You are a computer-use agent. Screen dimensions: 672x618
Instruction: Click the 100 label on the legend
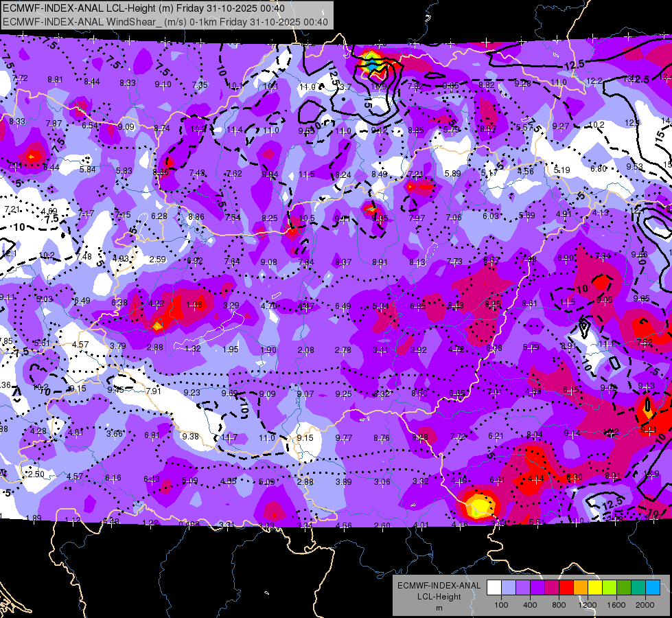(x=501, y=605)
